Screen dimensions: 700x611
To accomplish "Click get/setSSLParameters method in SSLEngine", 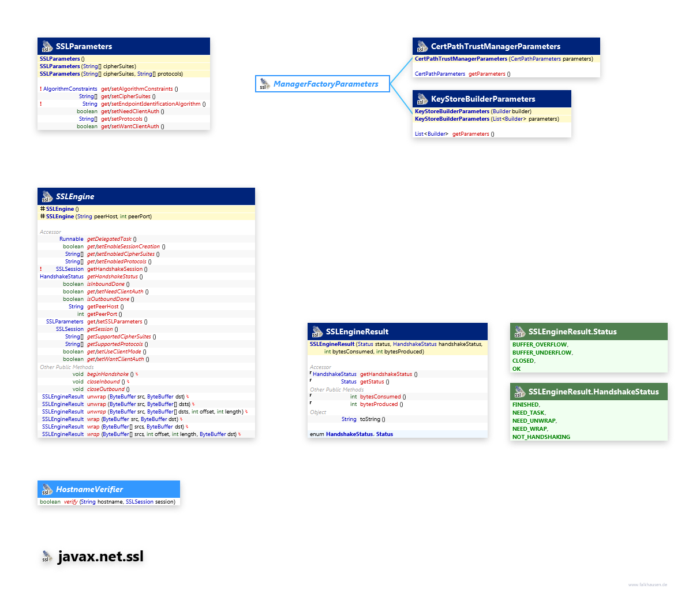I will point(115,322).
